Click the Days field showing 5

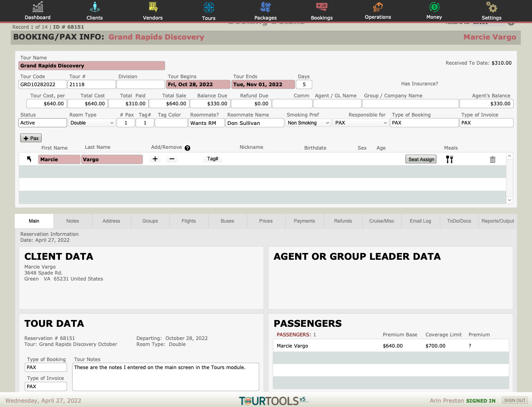point(304,85)
